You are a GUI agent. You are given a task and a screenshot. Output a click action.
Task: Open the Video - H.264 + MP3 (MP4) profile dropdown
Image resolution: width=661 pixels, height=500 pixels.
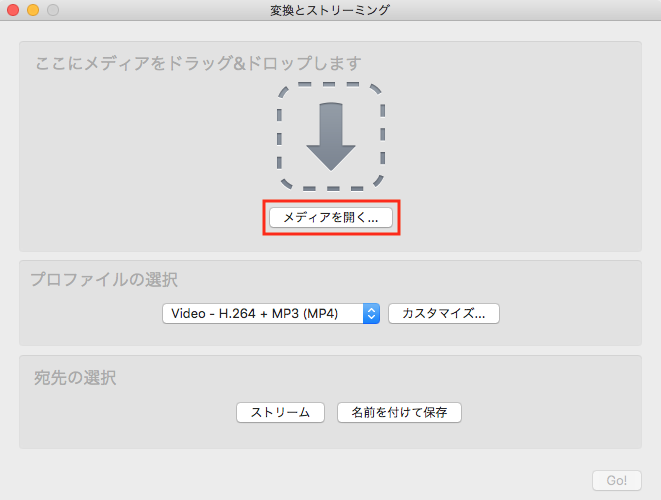tap(271, 314)
